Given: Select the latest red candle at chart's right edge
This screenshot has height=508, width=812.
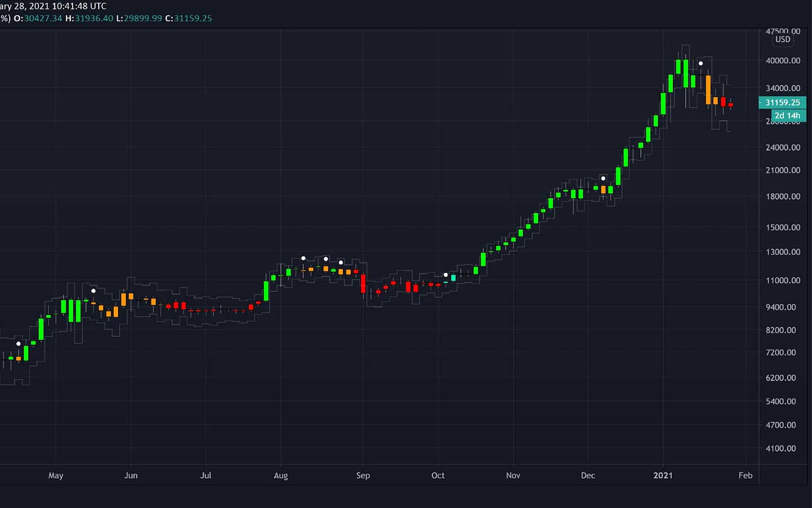Looking at the screenshot, I should (x=730, y=104).
